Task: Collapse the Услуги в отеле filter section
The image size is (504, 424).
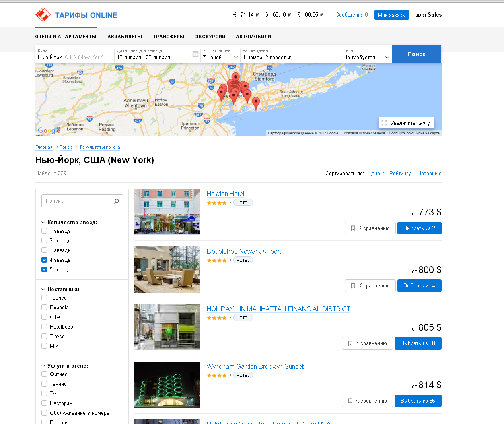Action: coord(65,366)
